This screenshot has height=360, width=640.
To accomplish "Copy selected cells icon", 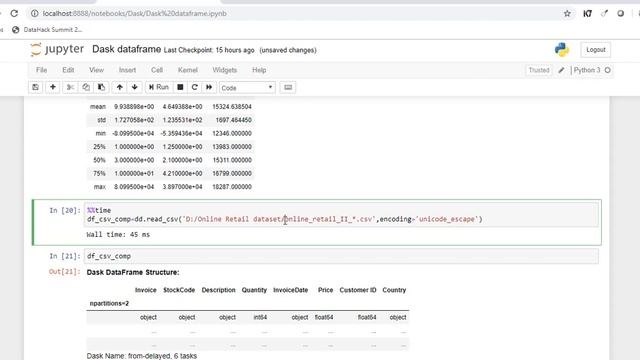I will 86,87.
